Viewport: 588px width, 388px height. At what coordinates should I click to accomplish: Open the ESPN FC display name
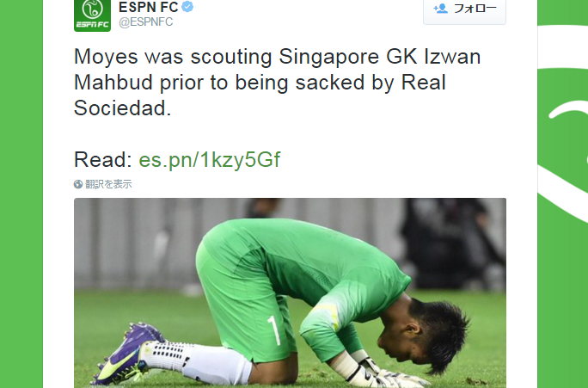[149, 7]
